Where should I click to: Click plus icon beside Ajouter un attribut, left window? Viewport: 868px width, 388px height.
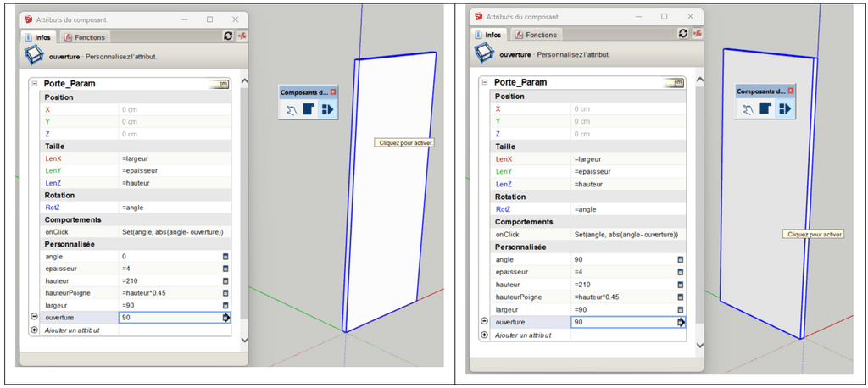[x=34, y=330]
